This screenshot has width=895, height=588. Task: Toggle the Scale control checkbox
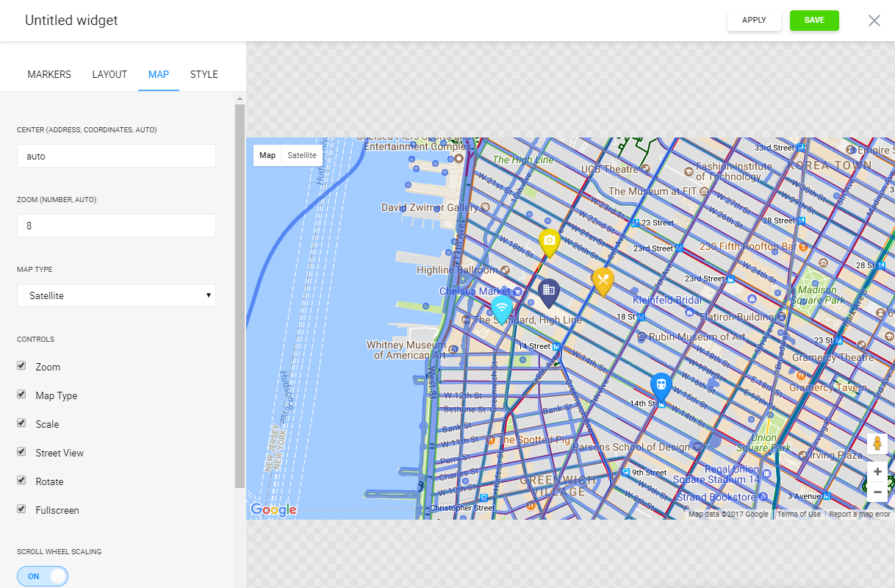(x=21, y=423)
